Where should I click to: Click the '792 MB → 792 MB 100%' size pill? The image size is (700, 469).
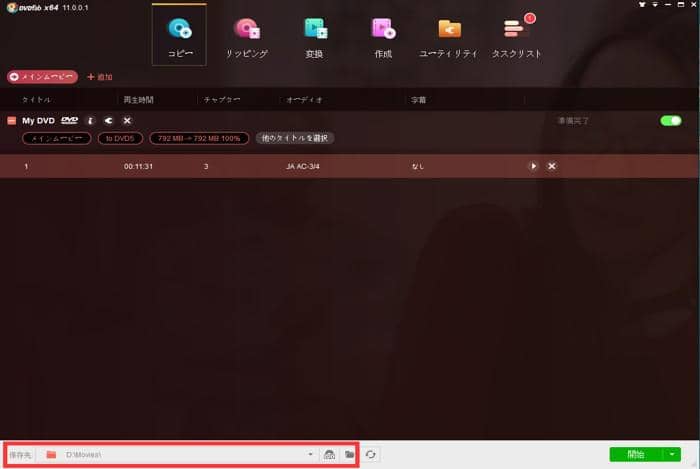pyautogui.click(x=199, y=138)
